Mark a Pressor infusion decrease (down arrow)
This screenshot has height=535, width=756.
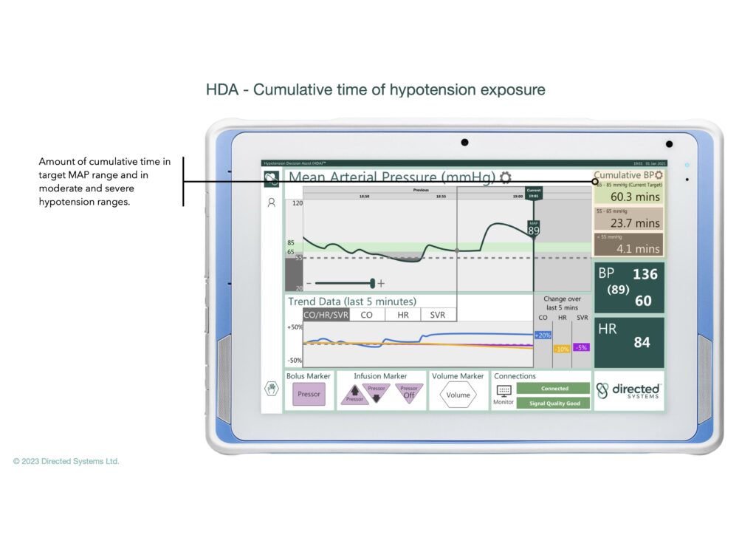377,393
